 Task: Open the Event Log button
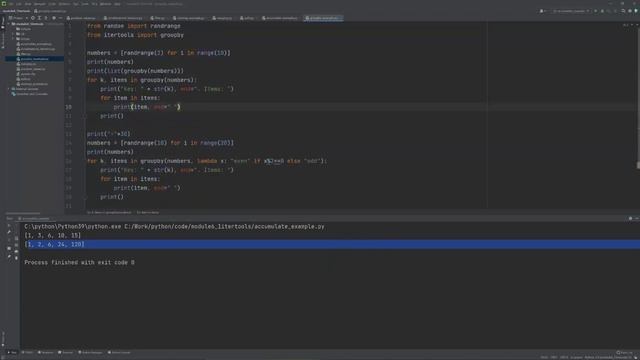pyautogui.click(x=625, y=352)
